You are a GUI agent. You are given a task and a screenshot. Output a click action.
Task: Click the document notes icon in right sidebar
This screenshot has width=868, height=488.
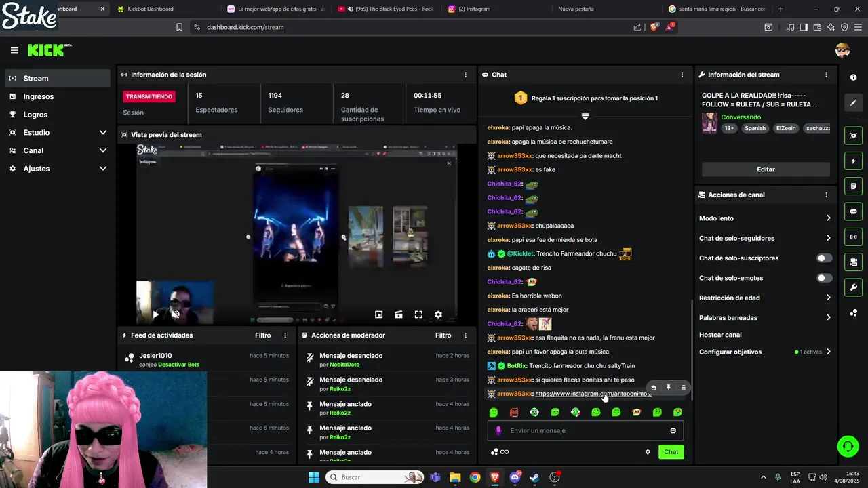tap(853, 186)
